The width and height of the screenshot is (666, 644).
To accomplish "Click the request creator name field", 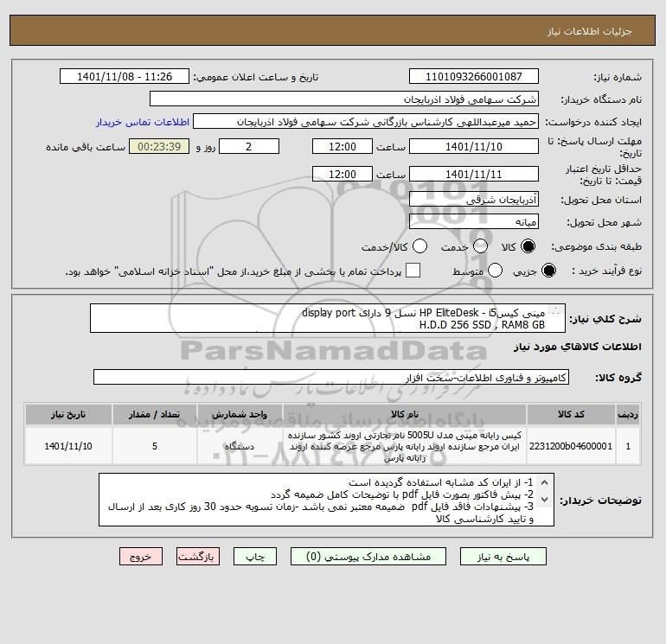I will click(x=366, y=121).
